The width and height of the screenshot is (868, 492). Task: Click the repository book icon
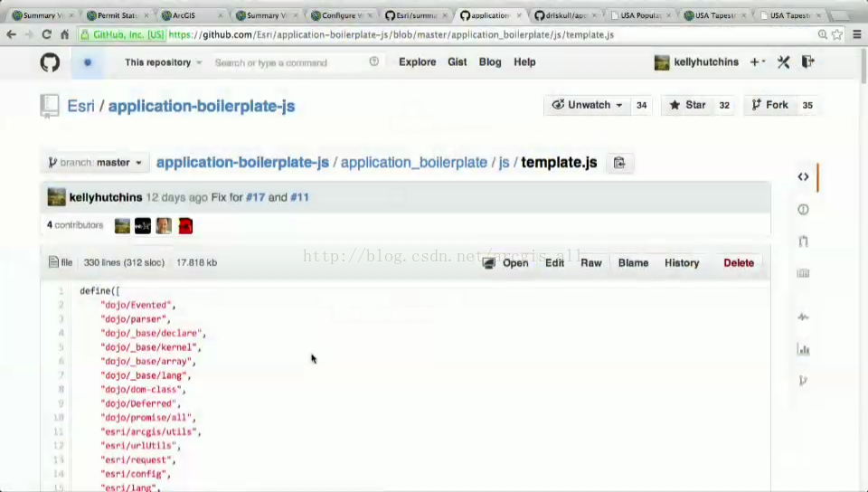[49, 106]
